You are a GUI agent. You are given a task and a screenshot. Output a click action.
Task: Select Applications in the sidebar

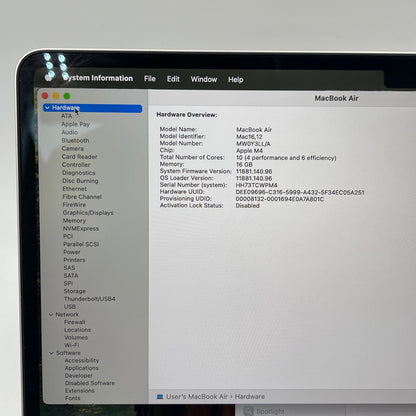pyautogui.click(x=82, y=368)
